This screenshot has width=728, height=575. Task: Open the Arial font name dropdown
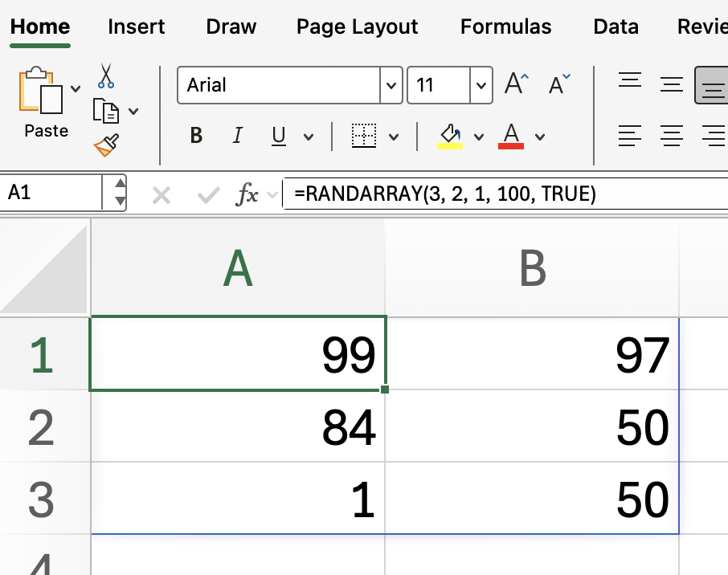[391, 85]
